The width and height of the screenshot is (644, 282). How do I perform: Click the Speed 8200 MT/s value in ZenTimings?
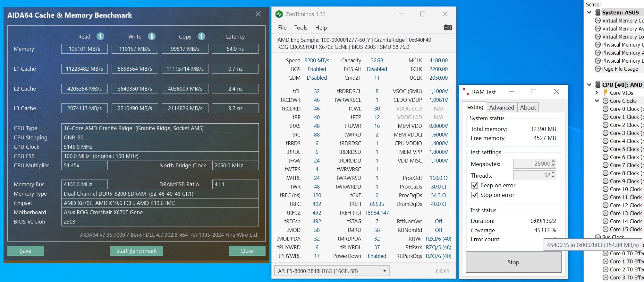click(x=317, y=60)
